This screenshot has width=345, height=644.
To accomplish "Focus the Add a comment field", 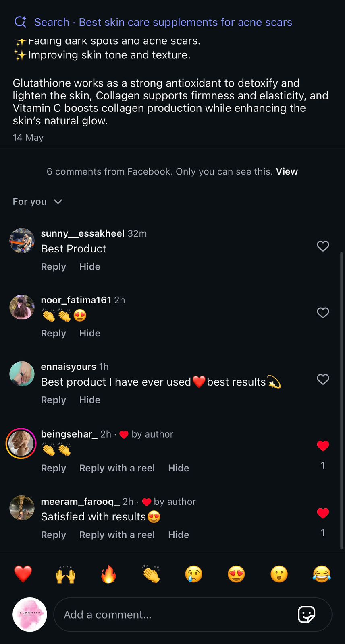I will [x=173, y=615].
